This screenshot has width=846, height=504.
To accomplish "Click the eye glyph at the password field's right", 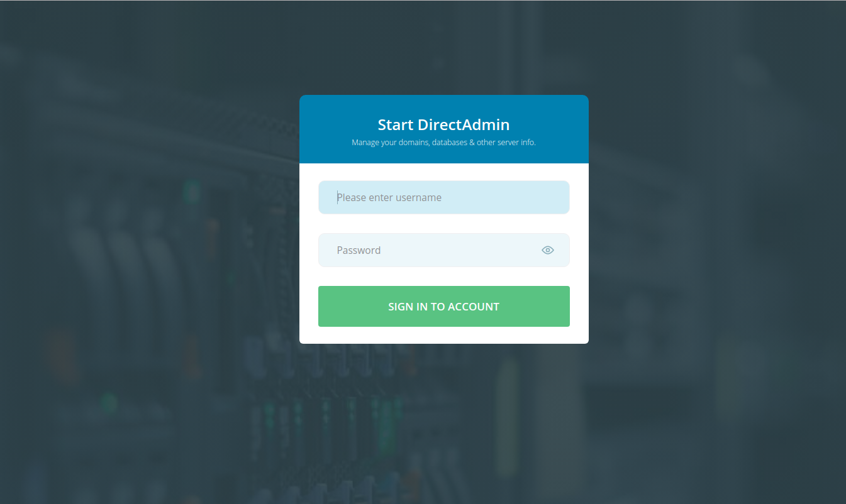I will coord(547,249).
